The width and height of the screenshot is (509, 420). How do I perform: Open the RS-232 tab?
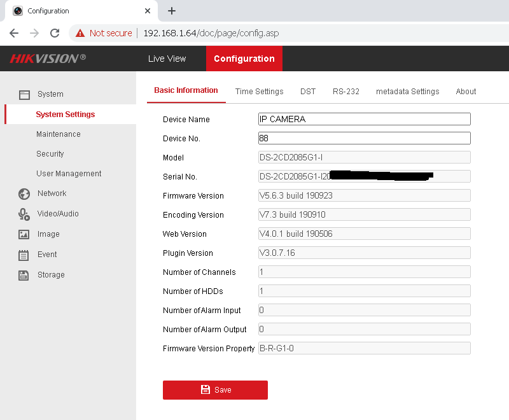coord(346,92)
